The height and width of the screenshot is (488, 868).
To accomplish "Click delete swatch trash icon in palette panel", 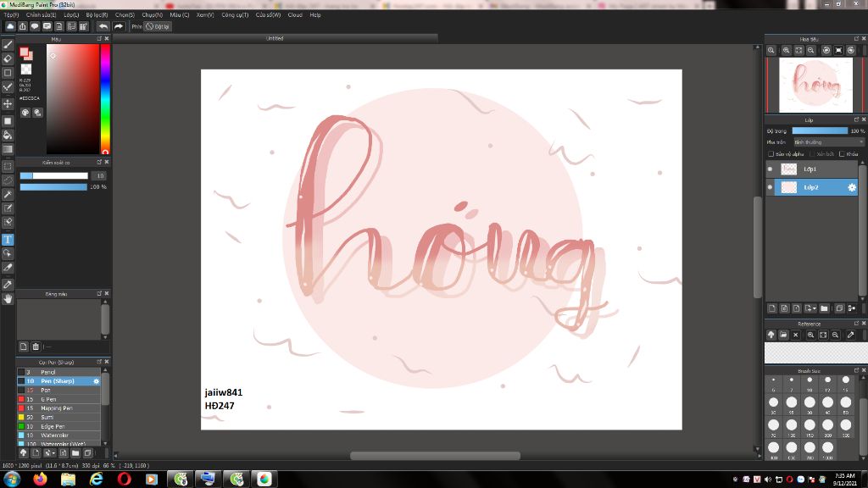I will pos(36,347).
